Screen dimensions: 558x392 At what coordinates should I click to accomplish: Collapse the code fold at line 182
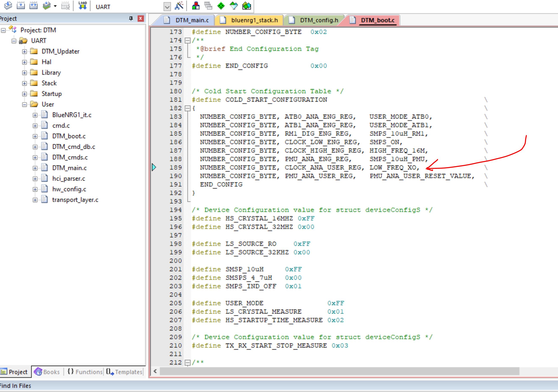(187, 108)
